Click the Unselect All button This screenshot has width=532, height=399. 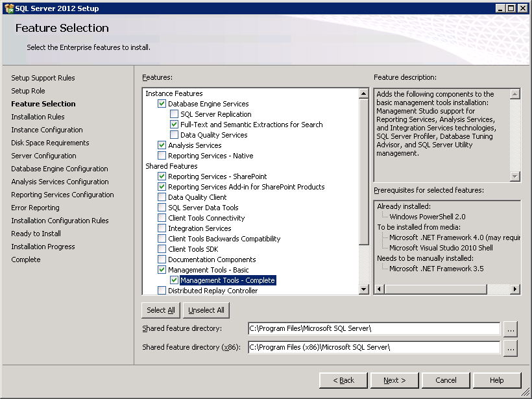tap(206, 310)
